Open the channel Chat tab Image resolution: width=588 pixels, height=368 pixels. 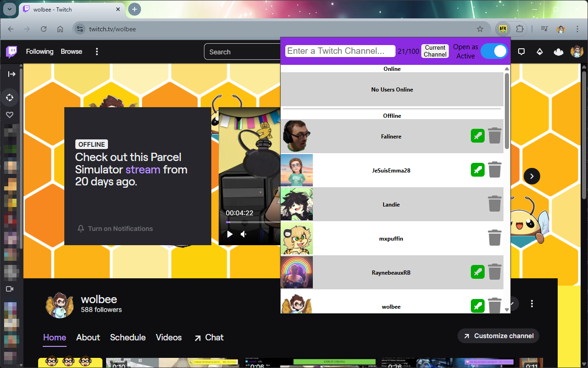tap(209, 337)
